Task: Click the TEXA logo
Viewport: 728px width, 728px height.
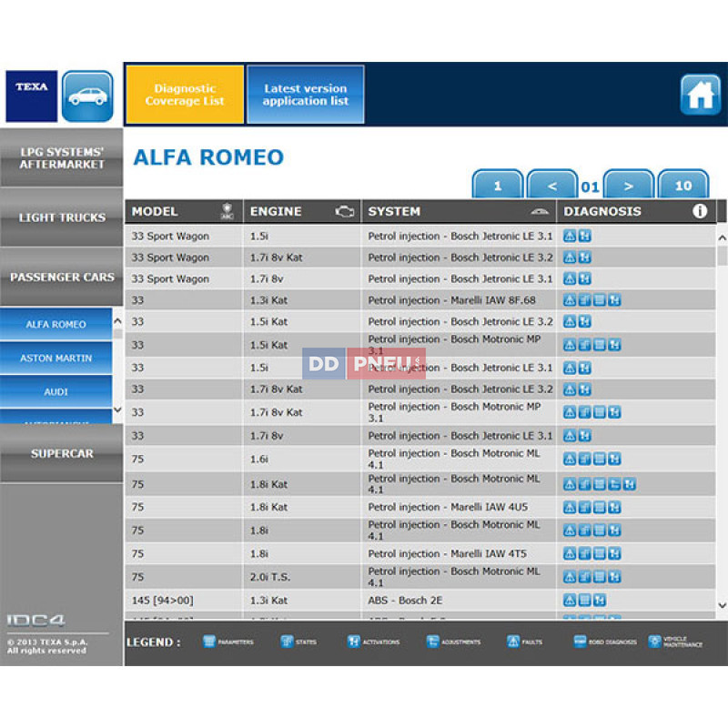Action: 32,96
